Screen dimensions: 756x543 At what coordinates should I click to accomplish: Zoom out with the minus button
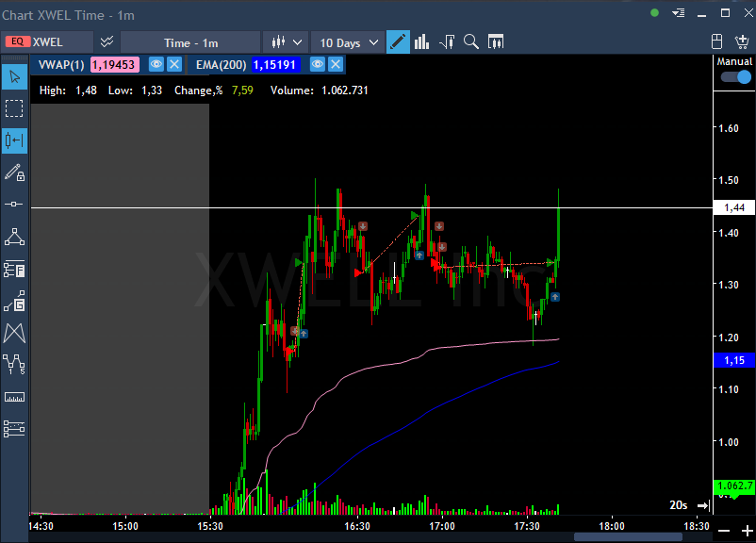click(724, 531)
